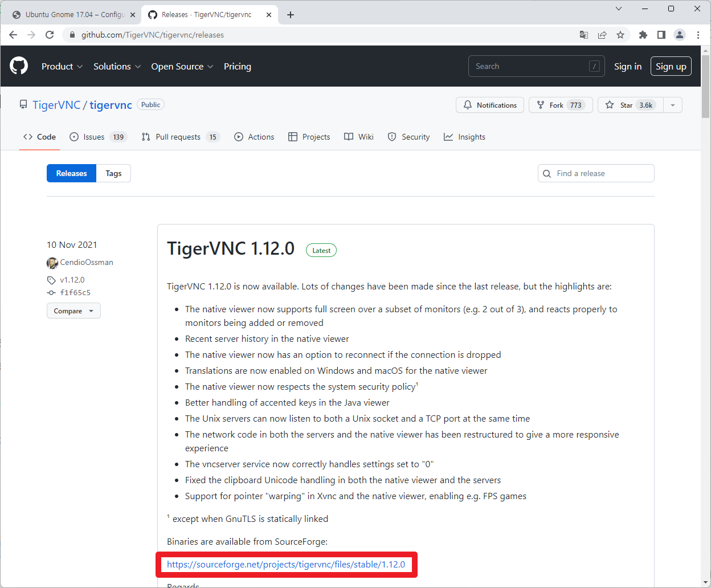Open a new browser tab

pyautogui.click(x=291, y=15)
